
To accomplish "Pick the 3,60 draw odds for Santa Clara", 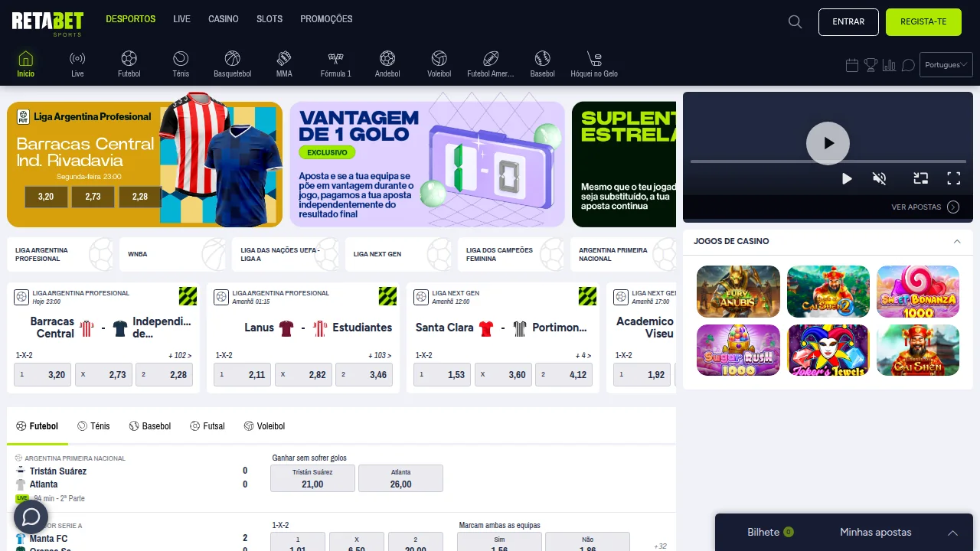I will [503, 375].
